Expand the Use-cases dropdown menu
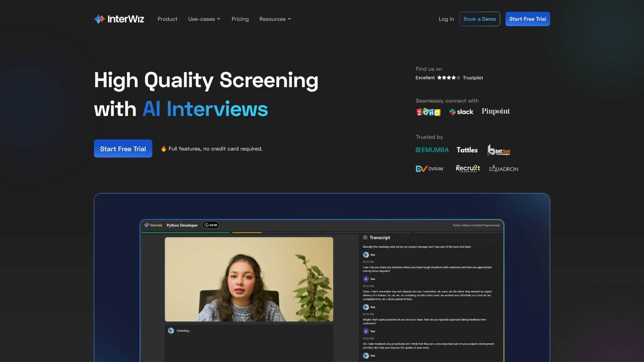Viewport: 644px width, 362px height. [x=204, y=19]
